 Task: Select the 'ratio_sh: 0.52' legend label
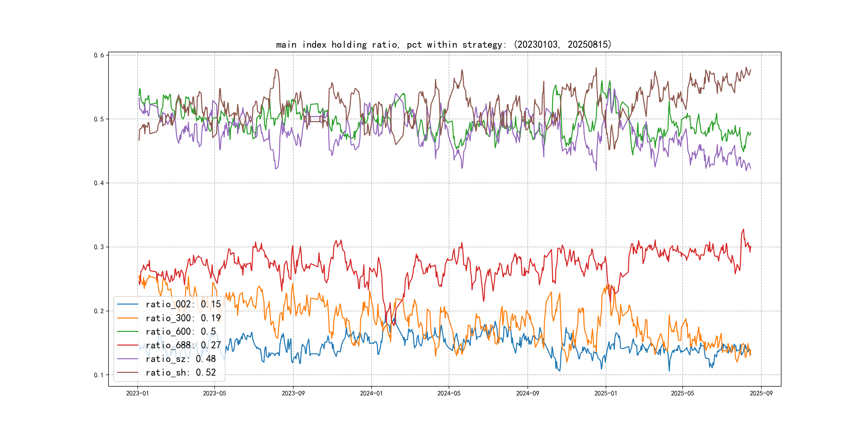[181, 372]
